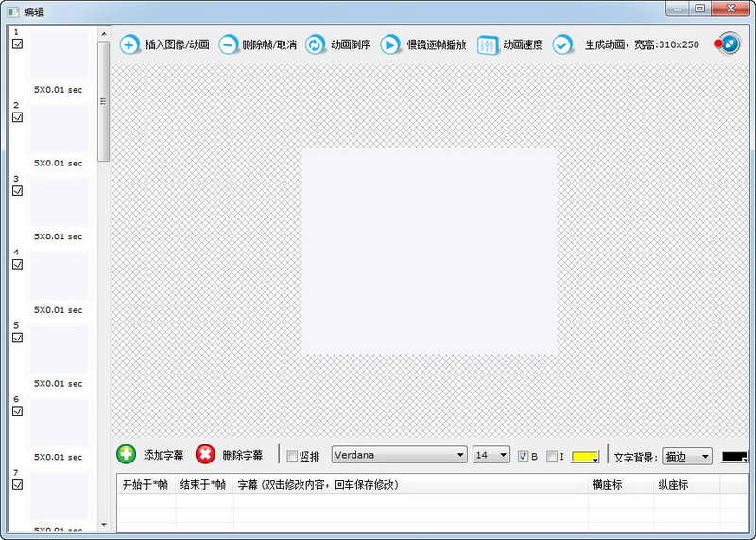Click the slow-motion frame-by-frame play icon
Viewport: 756px width, 540px height.
point(390,44)
